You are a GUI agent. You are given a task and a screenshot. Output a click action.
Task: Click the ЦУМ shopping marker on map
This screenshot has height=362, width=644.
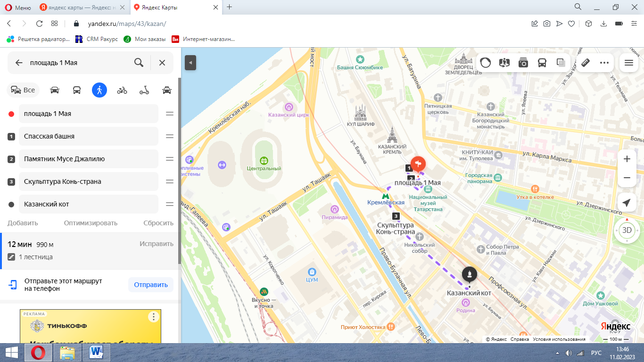tap(312, 271)
